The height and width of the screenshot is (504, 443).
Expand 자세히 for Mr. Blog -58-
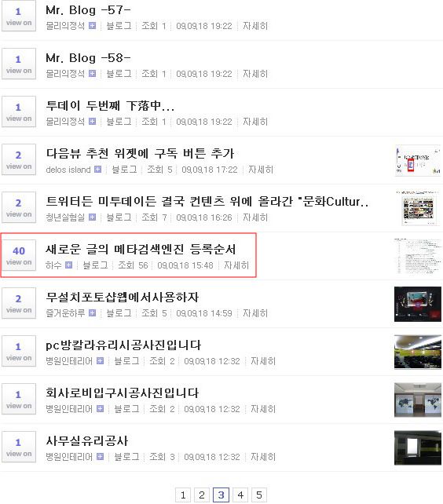255,74
